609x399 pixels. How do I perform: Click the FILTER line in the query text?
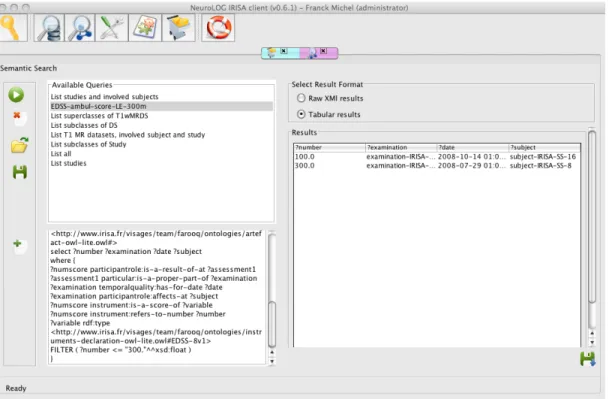[x=121, y=350]
